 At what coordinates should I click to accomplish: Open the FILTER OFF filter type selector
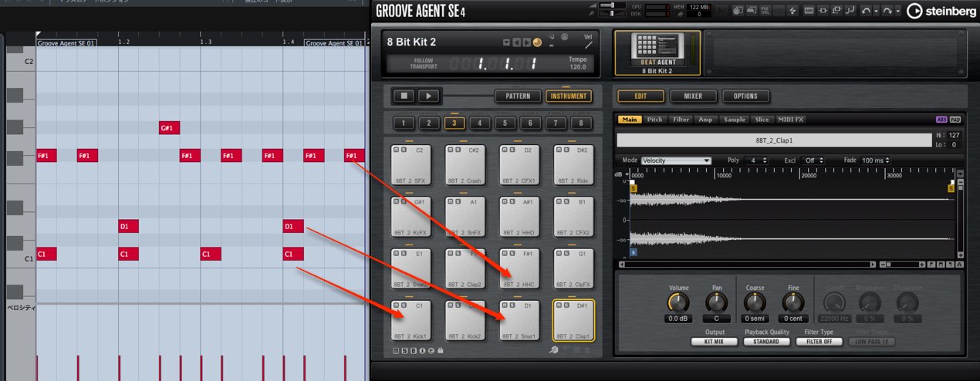pyautogui.click(x=819, y=341)
